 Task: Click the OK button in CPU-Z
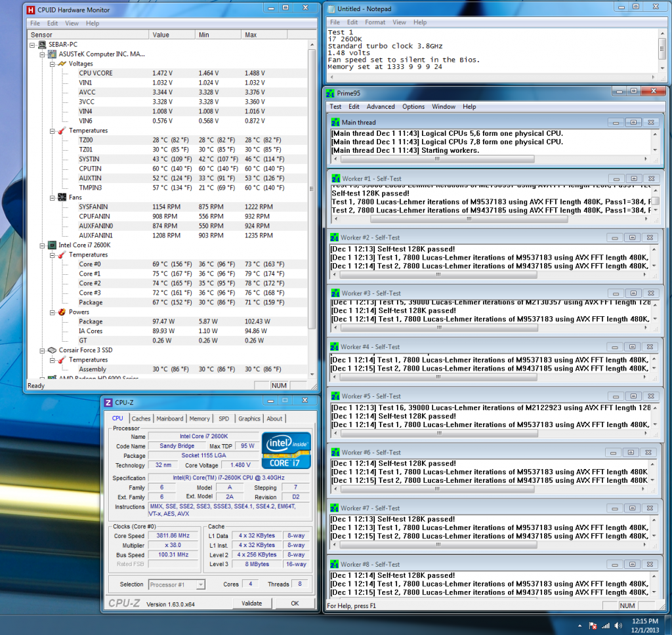point(295,604)
